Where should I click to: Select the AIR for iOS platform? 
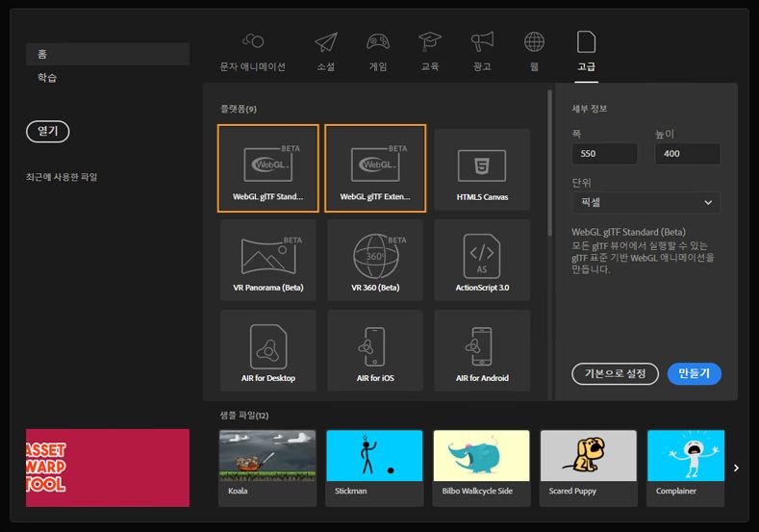pyautogui.click(x=375, y=350)
